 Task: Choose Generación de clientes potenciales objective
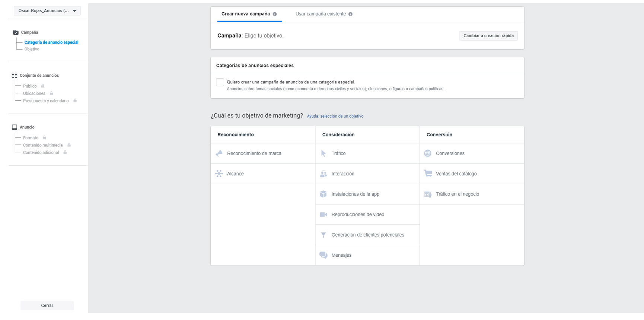[367, 235]
